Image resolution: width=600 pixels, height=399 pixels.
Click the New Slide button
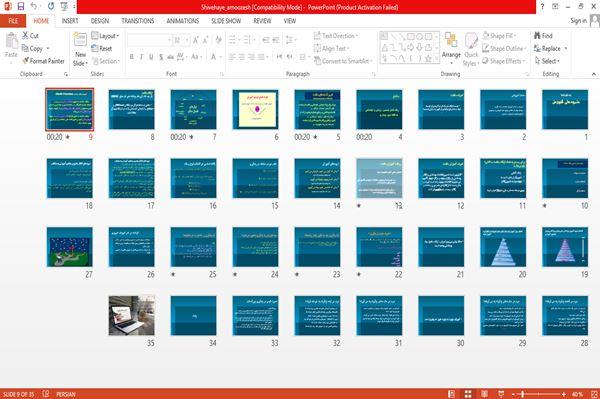[80, 50]
